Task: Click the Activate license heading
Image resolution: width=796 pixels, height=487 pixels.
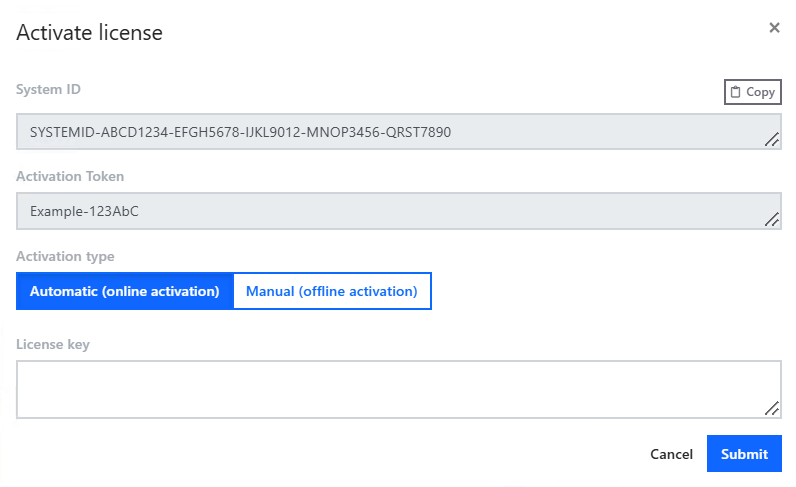Action: click(x=89, y=33)
